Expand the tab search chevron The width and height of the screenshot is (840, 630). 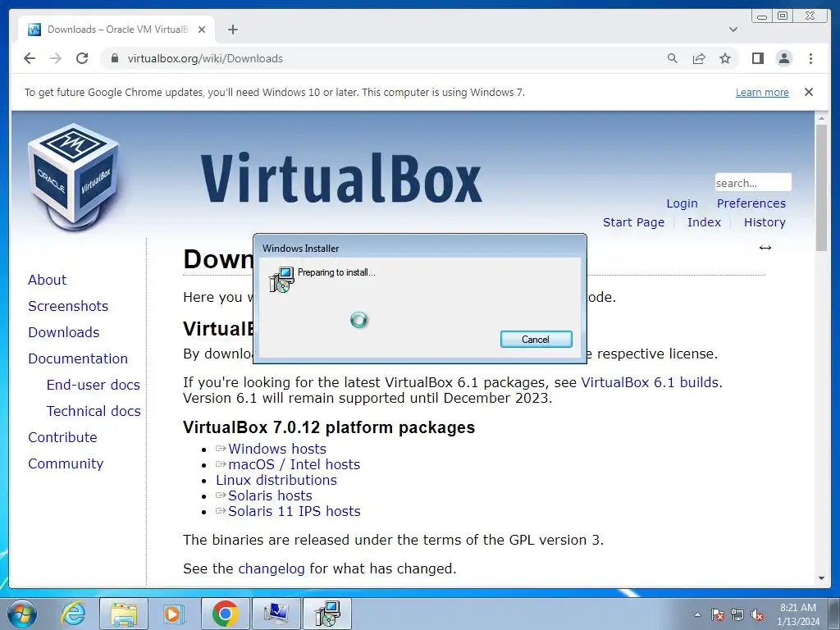(733, 30)
